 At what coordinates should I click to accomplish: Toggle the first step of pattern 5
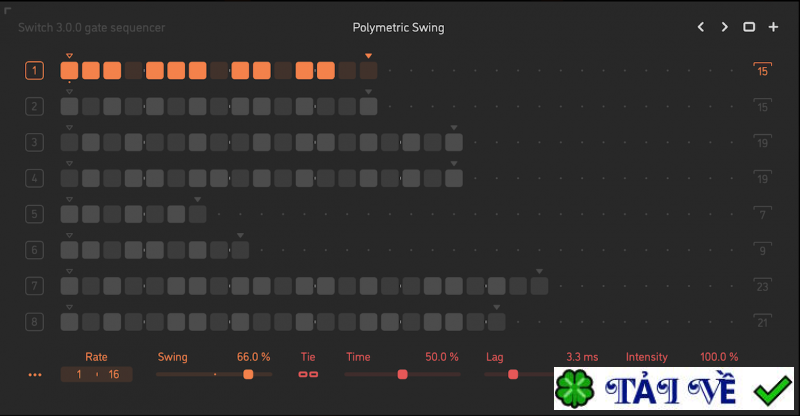[x=69, y=214]
